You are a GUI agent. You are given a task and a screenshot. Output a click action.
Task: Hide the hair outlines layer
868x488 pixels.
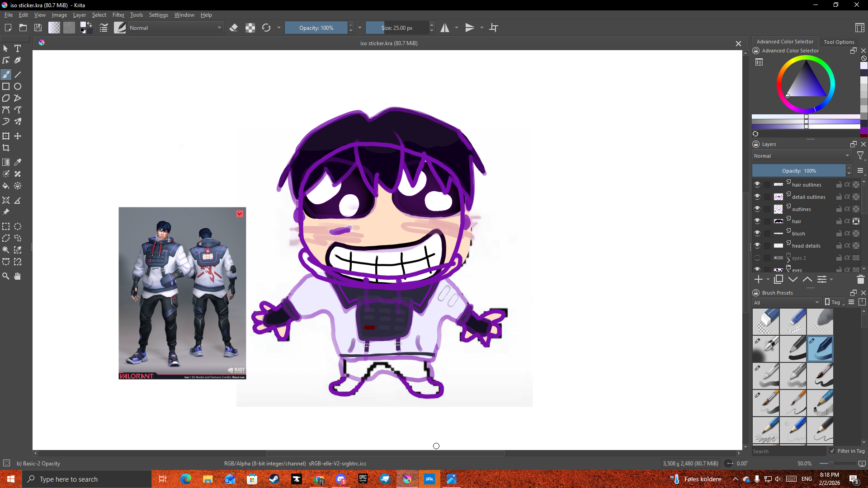pos(758,184)
